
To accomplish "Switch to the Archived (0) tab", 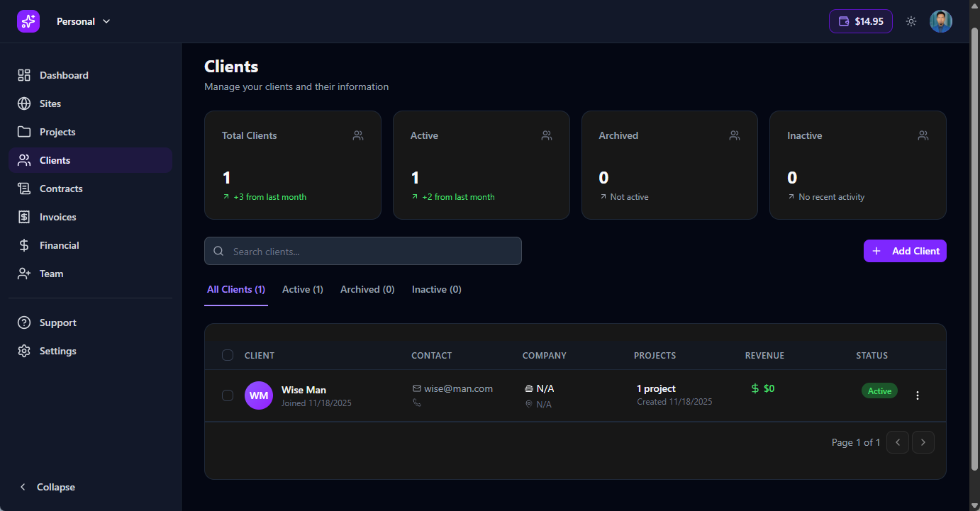I will pyautogui.click(x=367, y=289).
